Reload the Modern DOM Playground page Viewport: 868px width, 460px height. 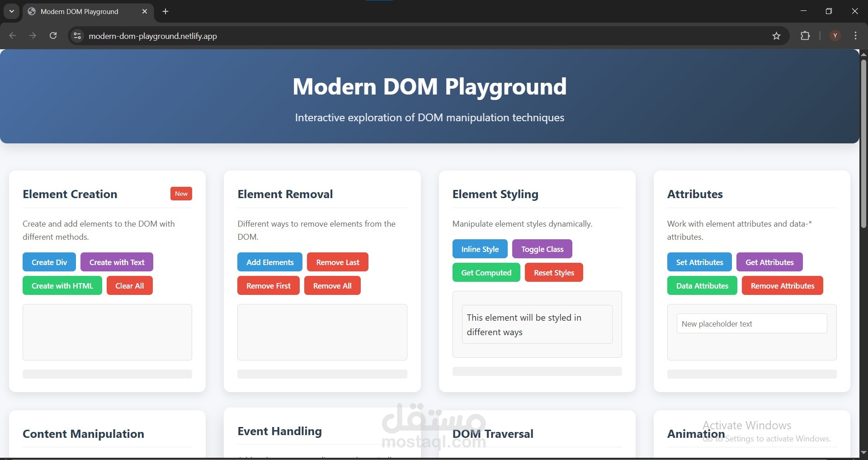coord(53,36)
